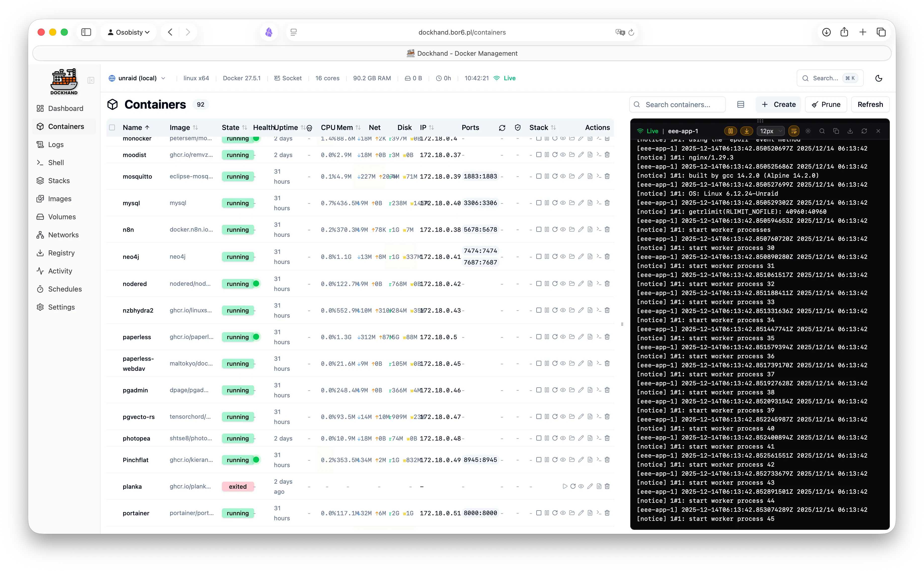Restart the n8n container
924x571 pixels.
(555, 229)
